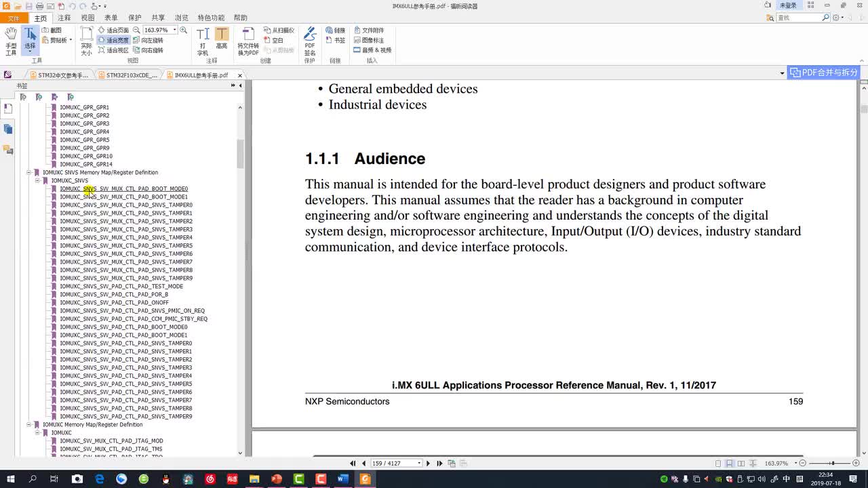Create blank PDF (空白)
The height and width of the screenshot is (488, 868).
click(274, 40)
